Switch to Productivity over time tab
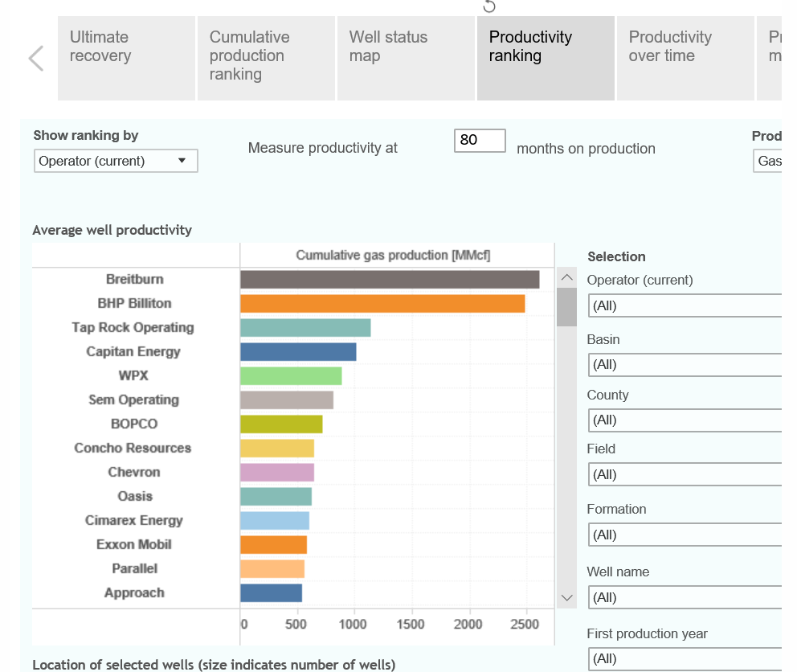 685,58
